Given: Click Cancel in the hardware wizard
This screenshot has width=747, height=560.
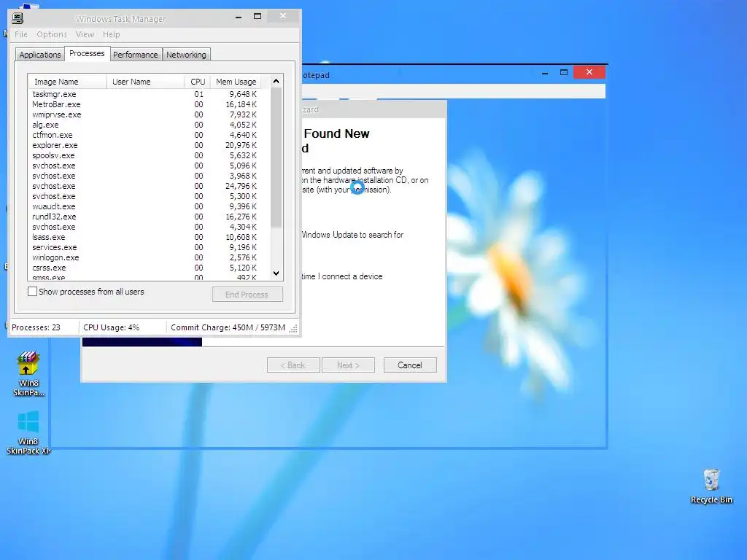Looking at the screenshot, I should point(410,365).
